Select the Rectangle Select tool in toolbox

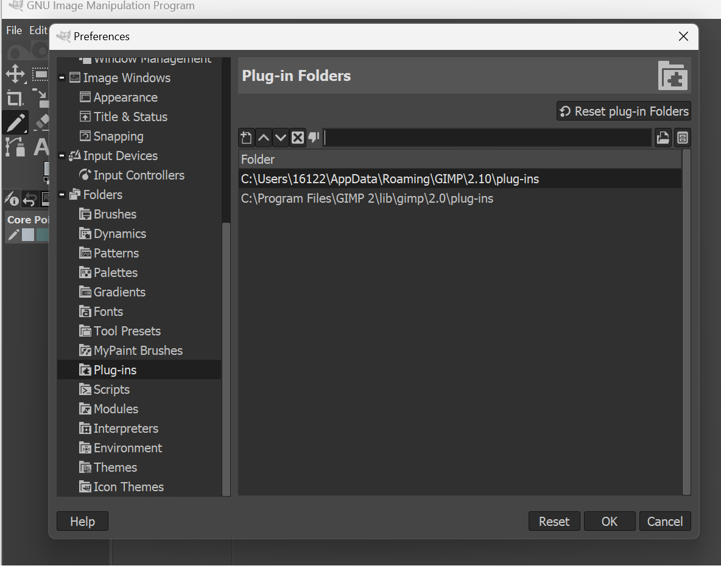(x=40, y=74)
